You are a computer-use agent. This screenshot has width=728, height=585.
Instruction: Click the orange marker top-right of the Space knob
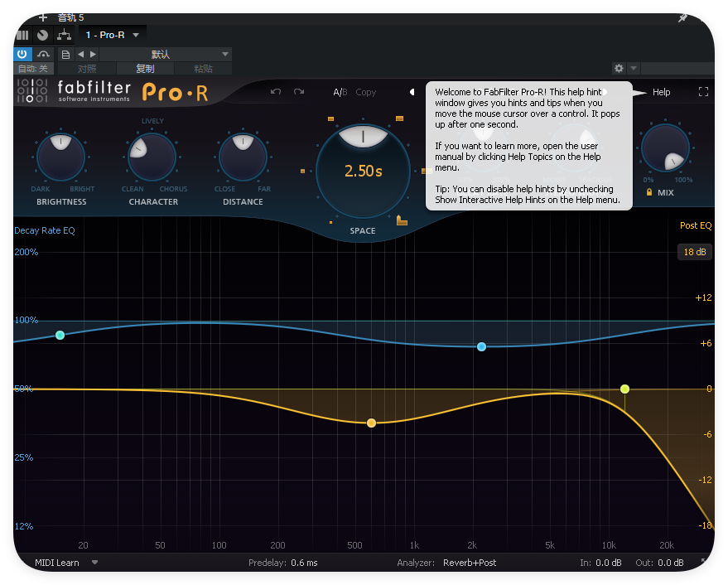[399, 118]
